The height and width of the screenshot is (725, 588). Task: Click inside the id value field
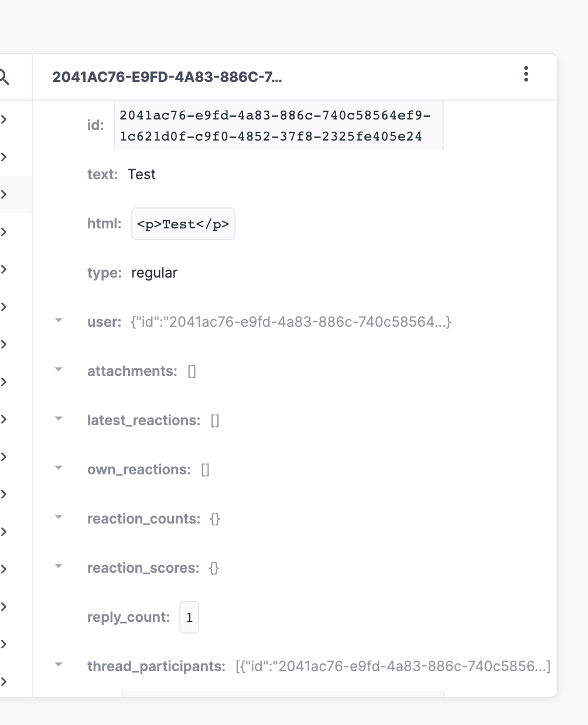[278, 125]
